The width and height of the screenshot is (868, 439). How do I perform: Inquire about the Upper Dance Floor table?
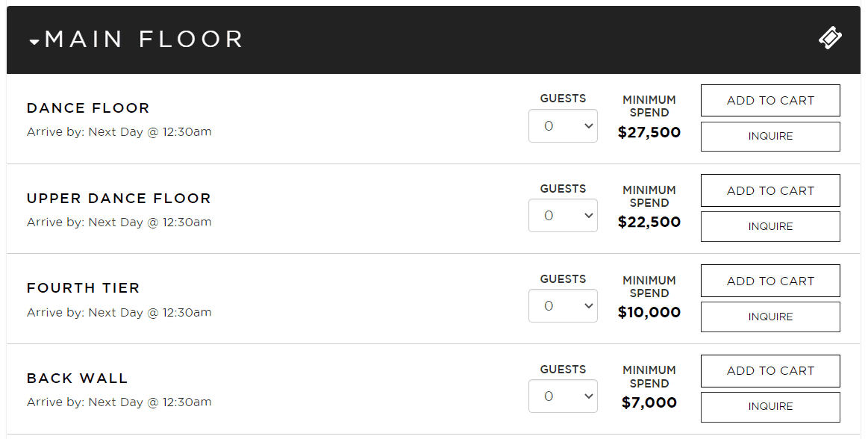pos(769,226)
